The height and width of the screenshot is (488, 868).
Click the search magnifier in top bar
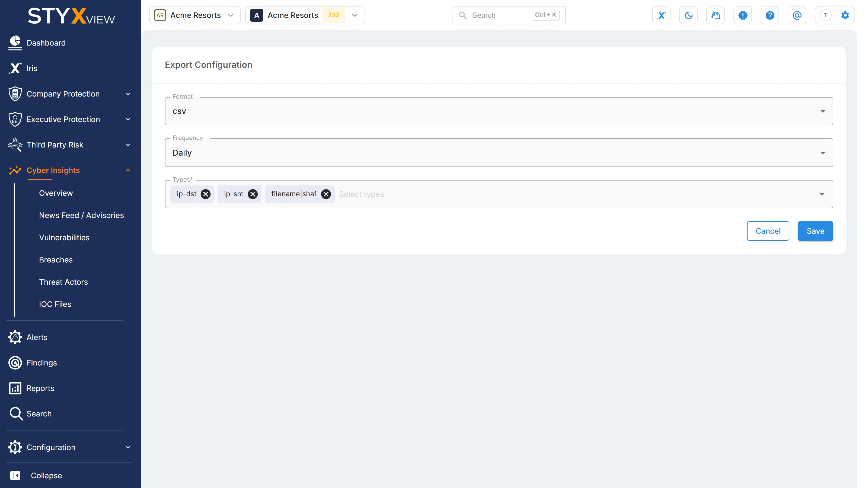pyautogui.click(x=463, y=15)
